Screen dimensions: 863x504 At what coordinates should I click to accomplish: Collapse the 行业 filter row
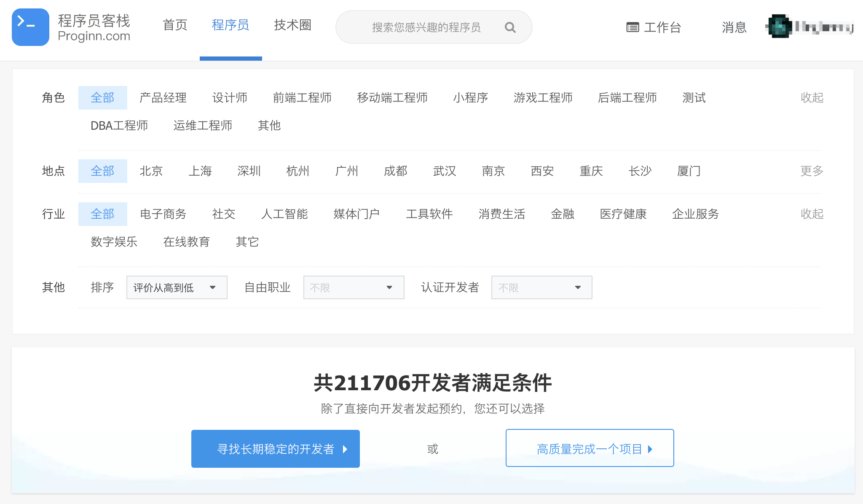pos(812,214)
